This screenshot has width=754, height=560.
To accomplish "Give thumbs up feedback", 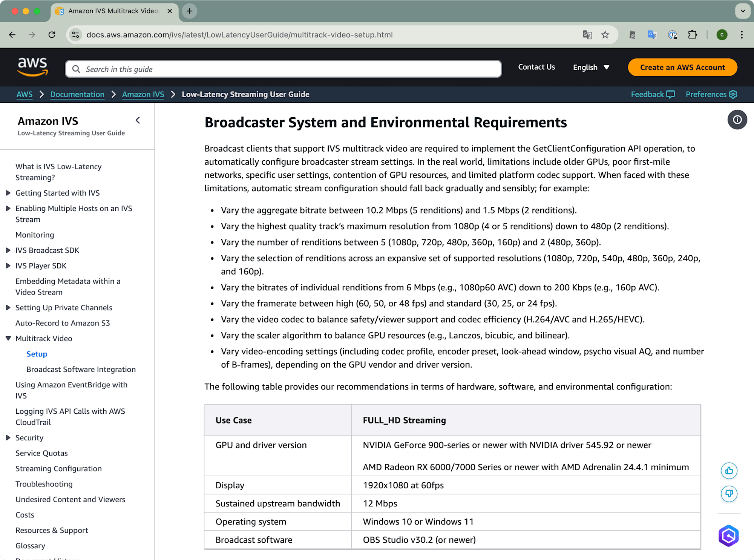I will pyautogui.click(x=729, y=471).
